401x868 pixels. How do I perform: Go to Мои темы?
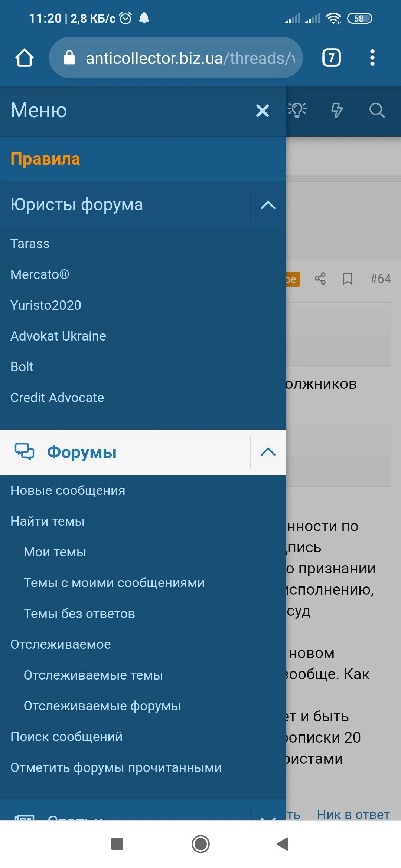click(55, 552)
